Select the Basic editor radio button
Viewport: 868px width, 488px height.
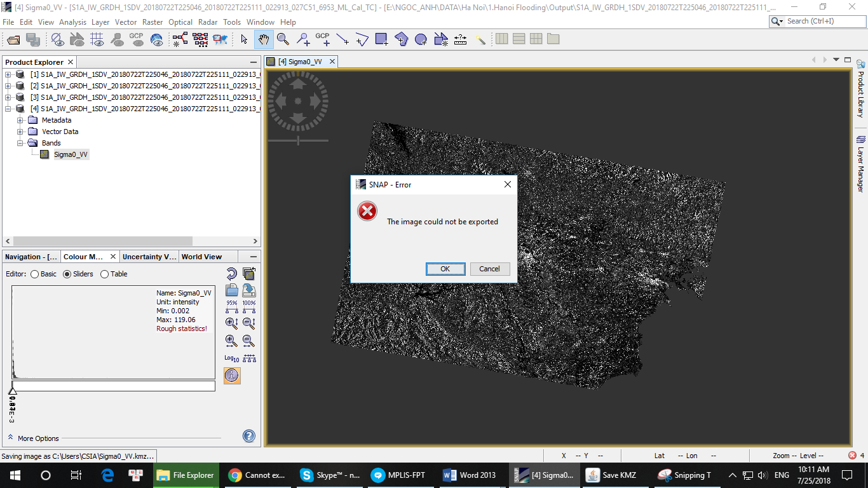pos(34,274)
